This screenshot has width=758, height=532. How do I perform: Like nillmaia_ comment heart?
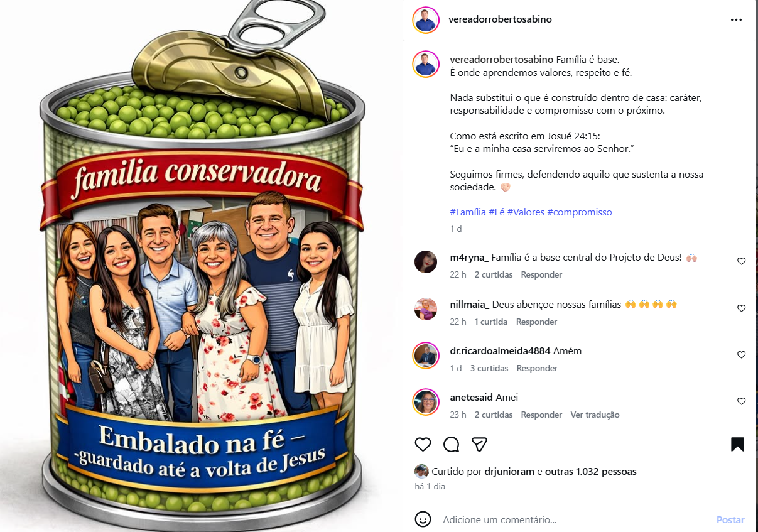coord(741,308)
